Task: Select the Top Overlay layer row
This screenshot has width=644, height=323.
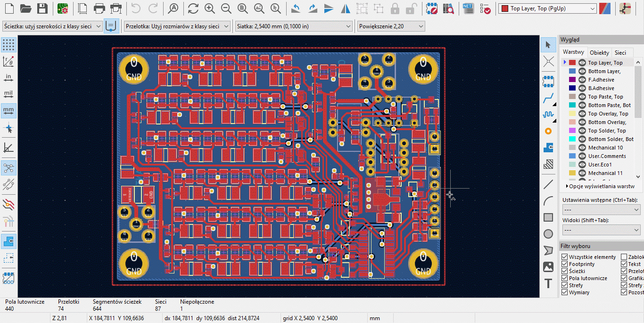Action: pyautogui.click(x=608, y=114)
